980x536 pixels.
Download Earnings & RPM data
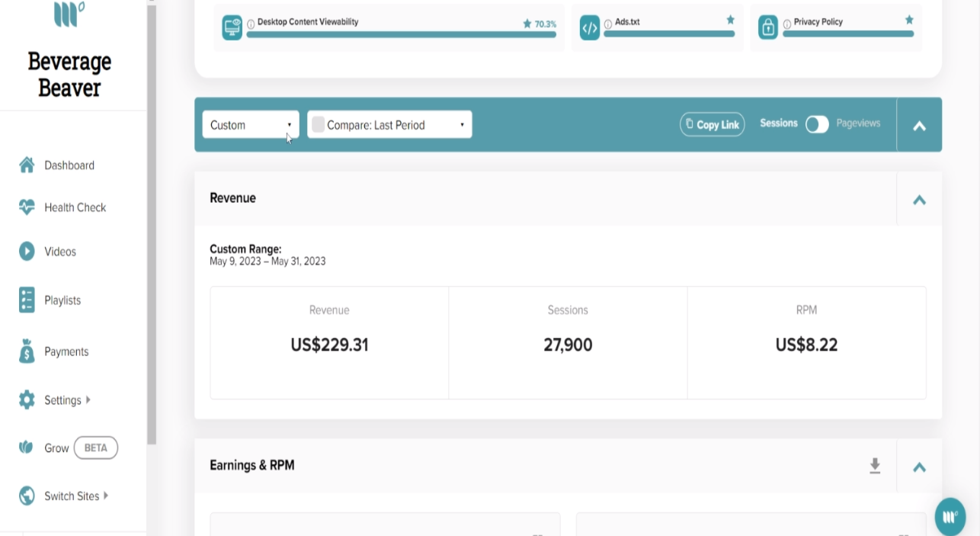pos(875,466)
